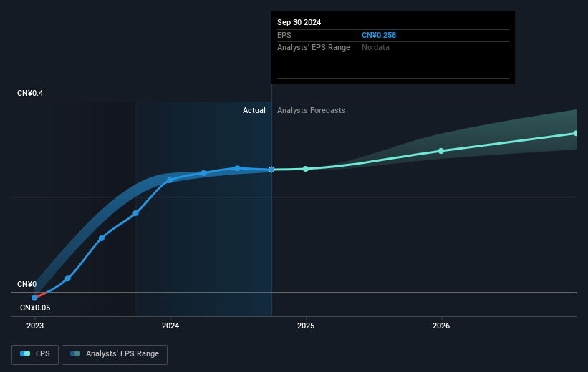Click the red negative EPS point at 2023
Screen dimensions: 588x372
[x=34, y=298]
